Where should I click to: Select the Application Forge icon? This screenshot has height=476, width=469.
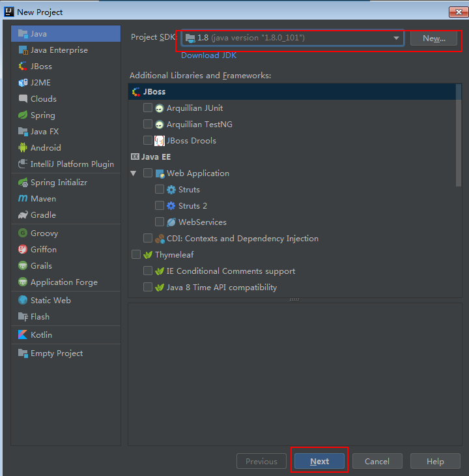(23, 282)
